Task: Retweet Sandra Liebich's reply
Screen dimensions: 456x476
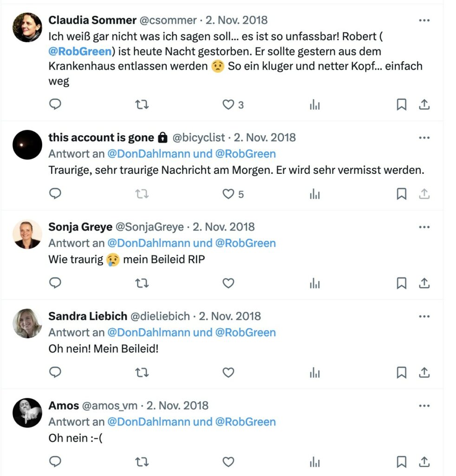Action: pyautogui.click(x=142, y=372)
